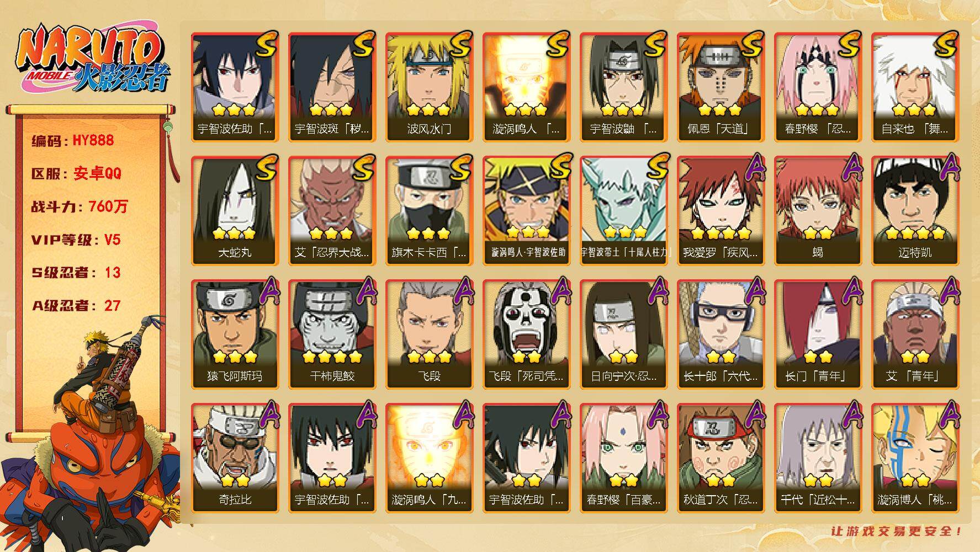Select the 蝎 ninja card

pos(818,210)
